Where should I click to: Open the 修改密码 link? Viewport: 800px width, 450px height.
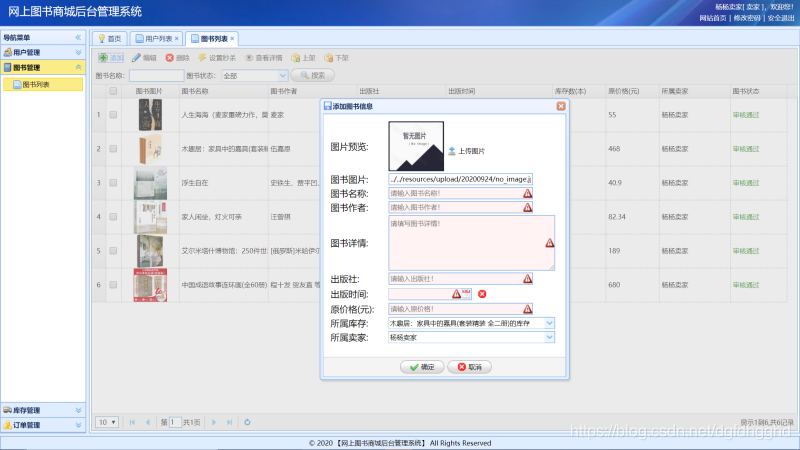747,18
